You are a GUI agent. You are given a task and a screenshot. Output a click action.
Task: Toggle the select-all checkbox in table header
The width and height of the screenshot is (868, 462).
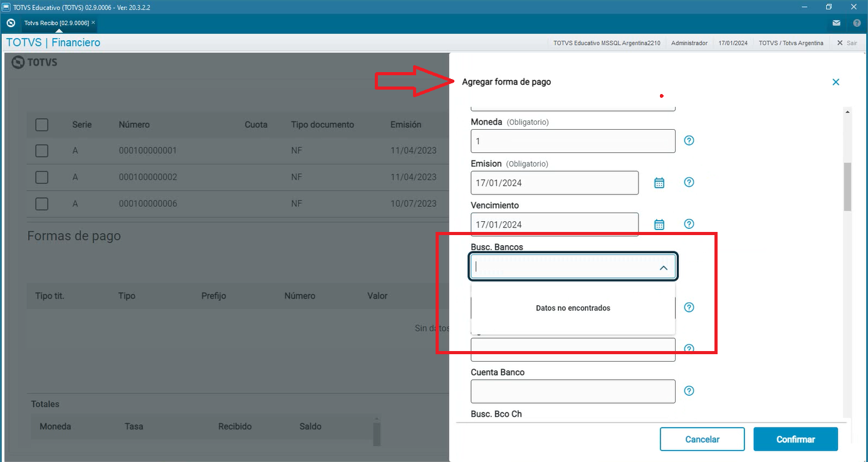click(41, 125)
